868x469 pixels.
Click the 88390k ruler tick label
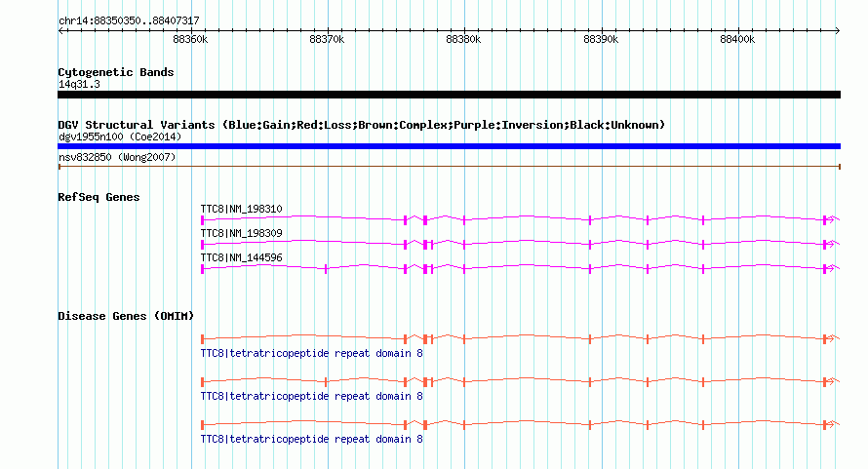[601, 39]
